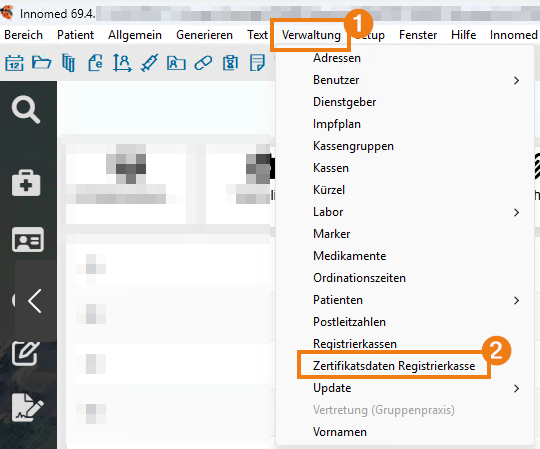Collapse the sidebar with left chevron
Image resolution: width=540 pixels, height=449 pixels.
[x=35, y=301]
